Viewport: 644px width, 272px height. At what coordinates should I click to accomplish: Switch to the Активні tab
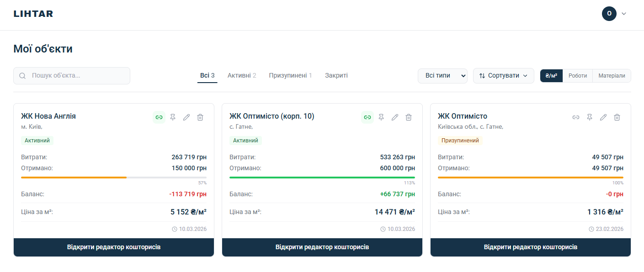pyautogui.click(x=241, y=75)
